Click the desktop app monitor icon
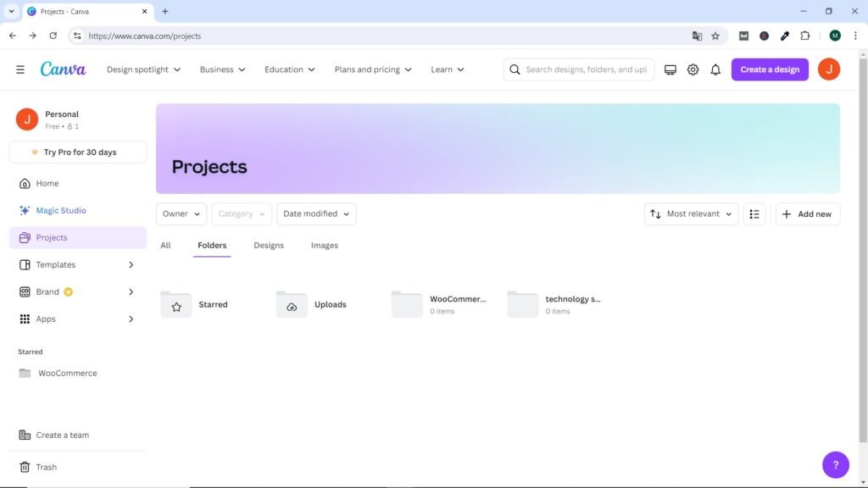Screen dimensions: 868x488 tap(670, 69)
